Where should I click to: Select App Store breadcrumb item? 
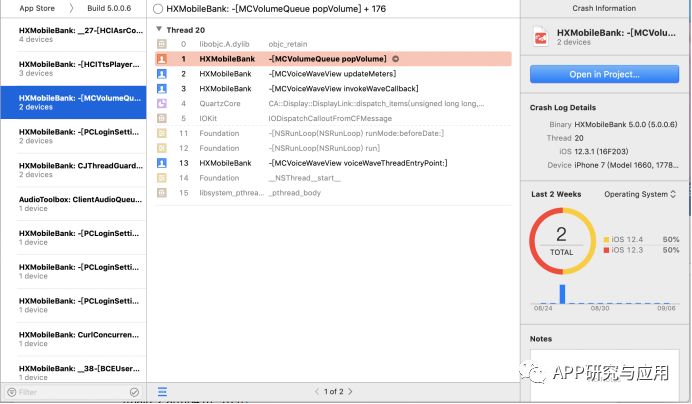37,8
